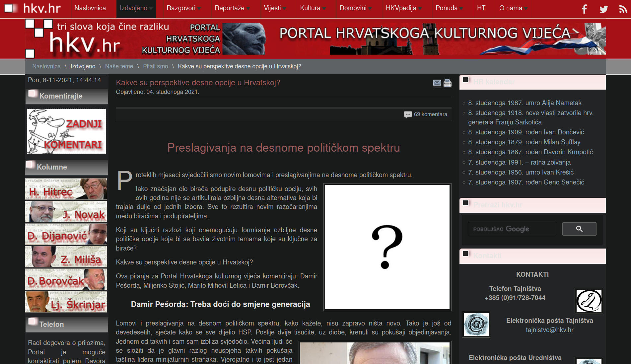Screen dimensions: 631x364
Task: Open the Facebook page icon
Action: (x=584, y=9)
